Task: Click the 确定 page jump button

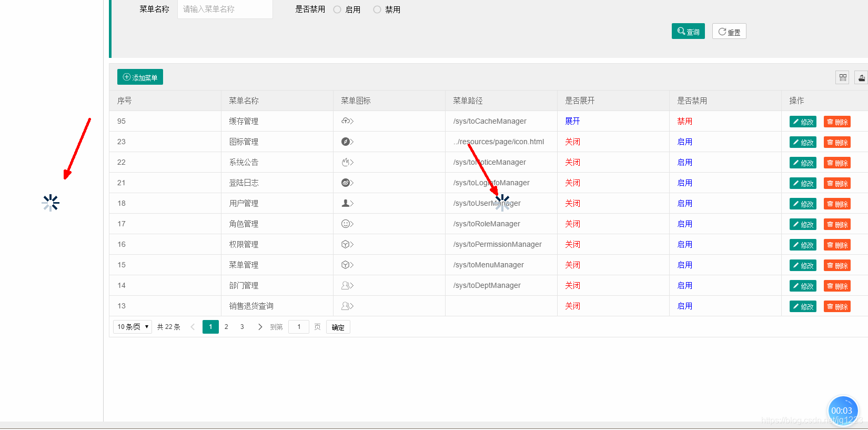Action: tap(338, 327)
